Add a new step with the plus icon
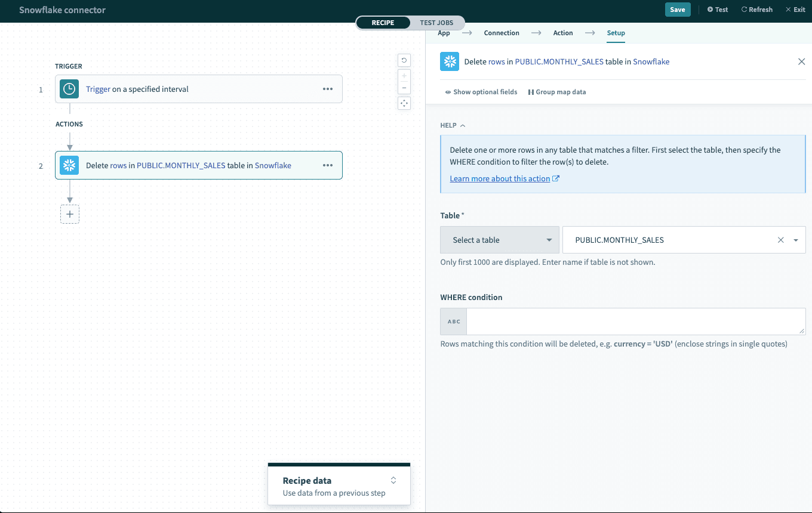 click(70, 214)
